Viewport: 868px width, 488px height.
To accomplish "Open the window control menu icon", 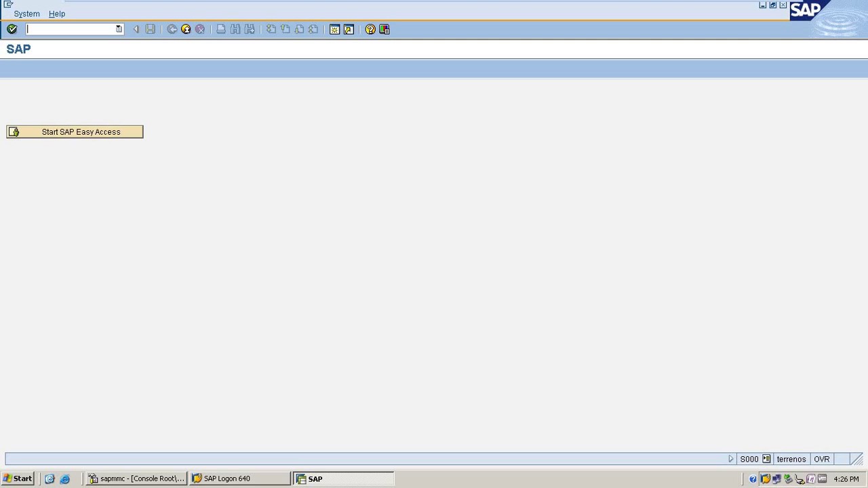I will click(8, 4).
